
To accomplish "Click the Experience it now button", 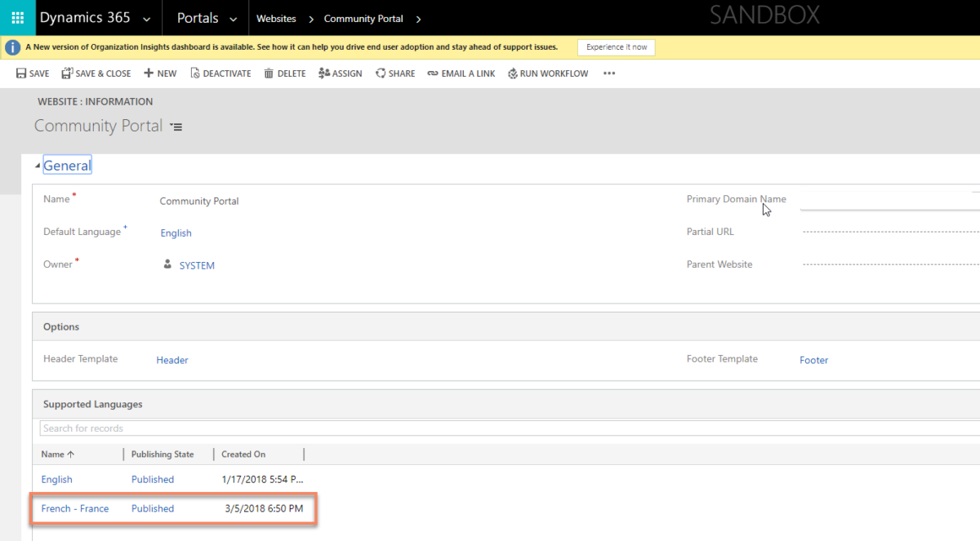I will point(617,47).
